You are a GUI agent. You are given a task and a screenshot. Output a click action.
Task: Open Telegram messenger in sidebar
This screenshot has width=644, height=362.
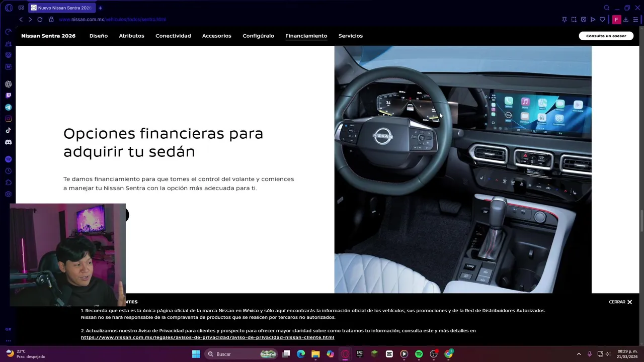tap(9, 107)
